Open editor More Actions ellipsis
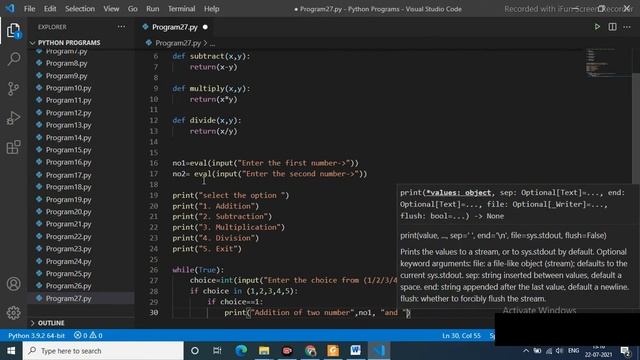 (x=627, y=27)
